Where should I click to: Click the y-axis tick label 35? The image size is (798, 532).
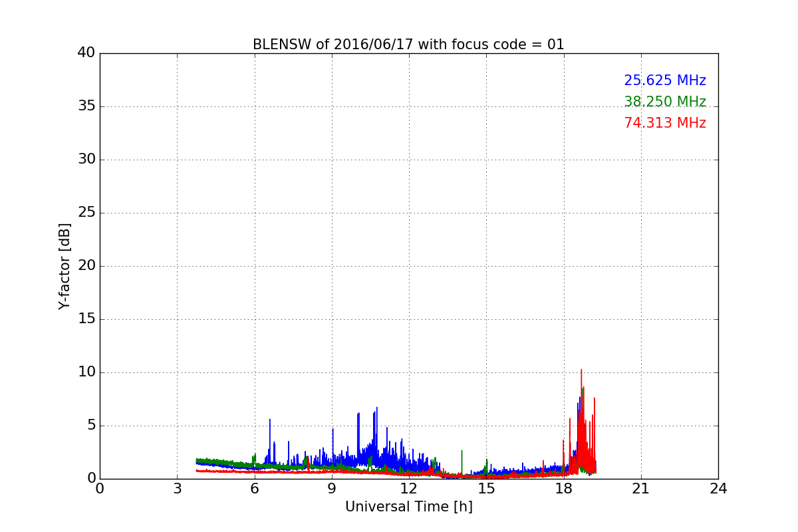click(x=86, y=106)
